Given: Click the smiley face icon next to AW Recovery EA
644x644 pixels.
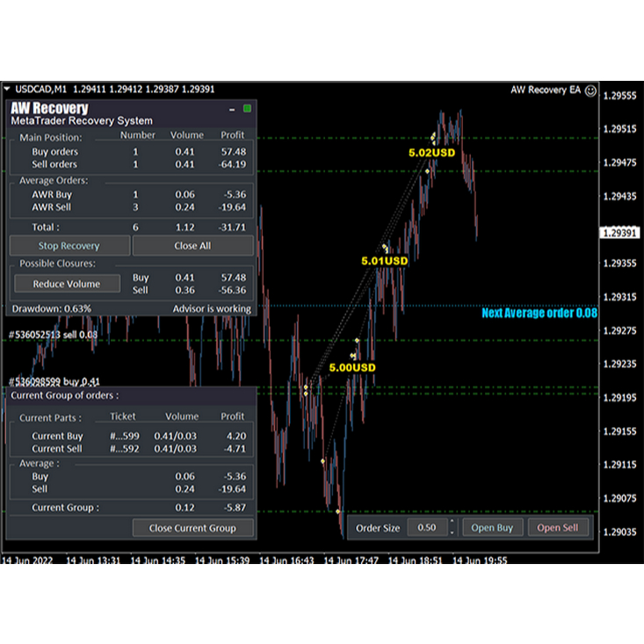Looking at the screenshot, I should [x=590, y=90].
